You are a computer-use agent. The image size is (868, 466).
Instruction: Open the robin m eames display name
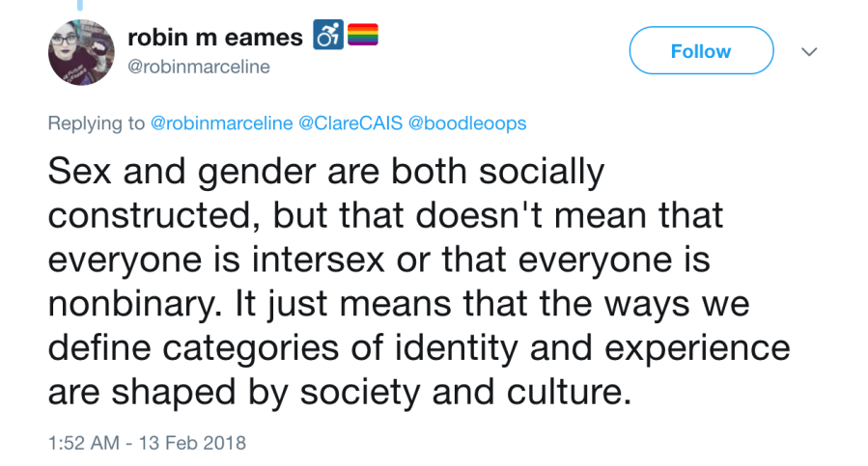tap(214, 38)
